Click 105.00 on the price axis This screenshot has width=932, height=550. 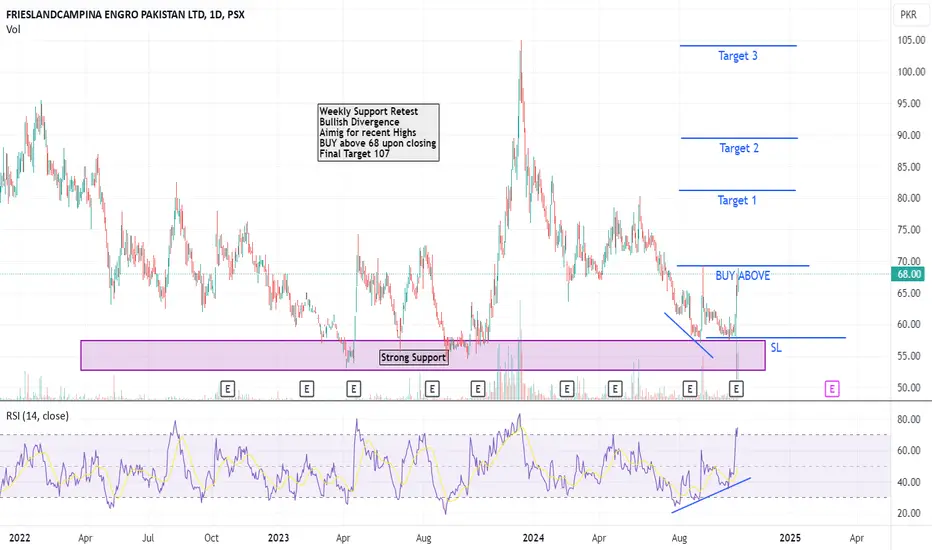tap(911, 40)
